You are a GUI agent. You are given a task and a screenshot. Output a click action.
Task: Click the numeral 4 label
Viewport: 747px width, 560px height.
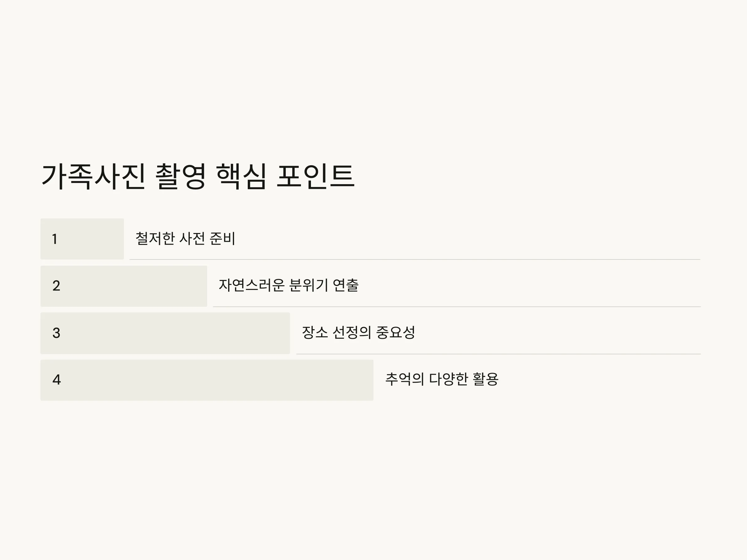click(x=57, y=380)
